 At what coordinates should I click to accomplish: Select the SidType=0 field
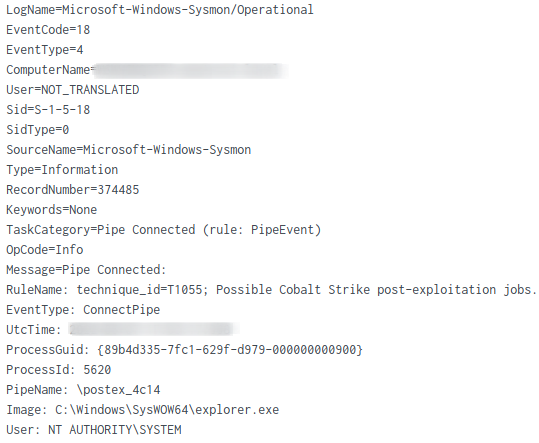pyautogui.click(x=37, y=130)
